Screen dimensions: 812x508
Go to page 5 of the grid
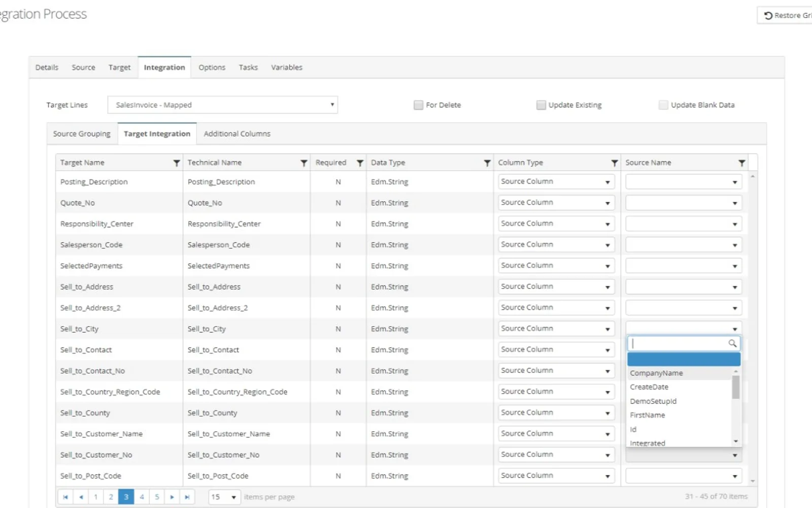coord(157,497)
